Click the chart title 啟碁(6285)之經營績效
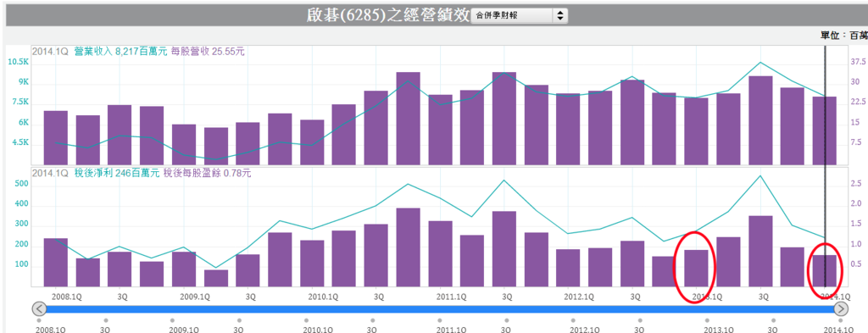 388,15
